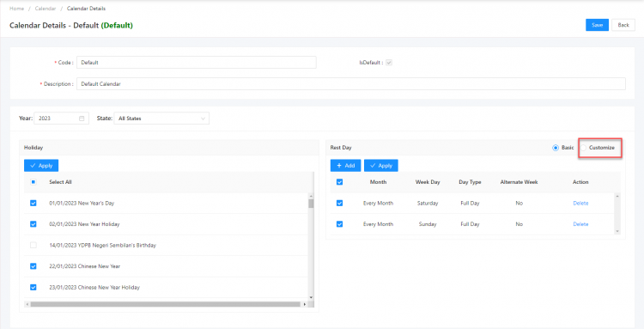This screenshot has width=644, height=329.
Task: Click the holiday list horizontal scrollbar
Action: click(165, 304)
